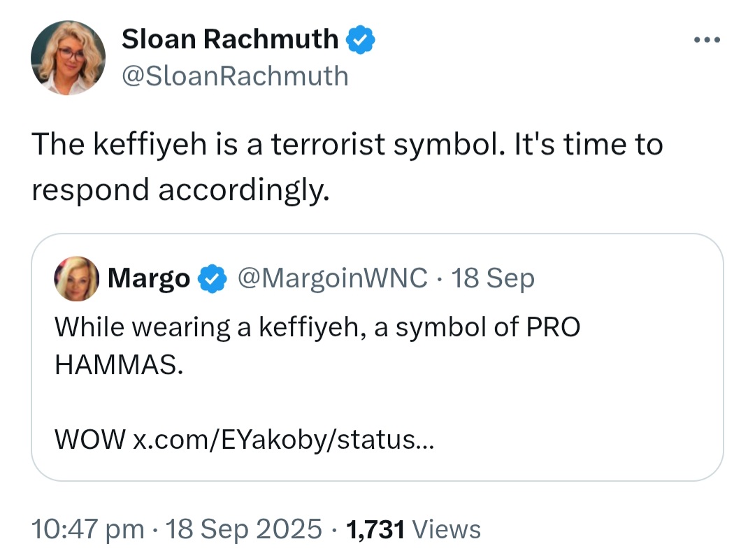Click the Views label at the bottom

click(447, 529)
